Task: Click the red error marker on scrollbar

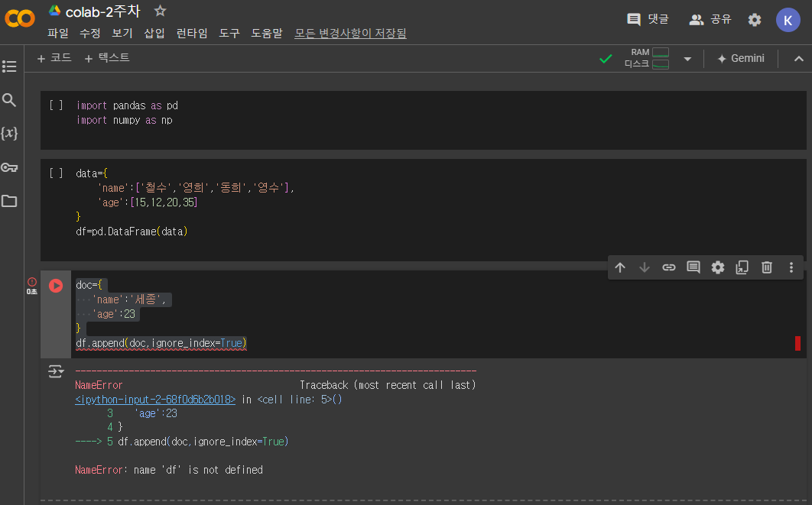Action: (797, 343)
